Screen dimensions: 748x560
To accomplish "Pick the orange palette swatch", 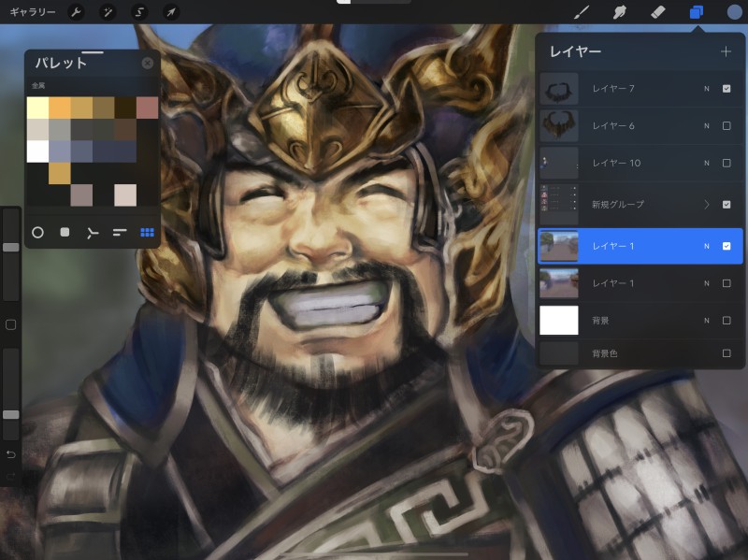I will click(60, 108).
